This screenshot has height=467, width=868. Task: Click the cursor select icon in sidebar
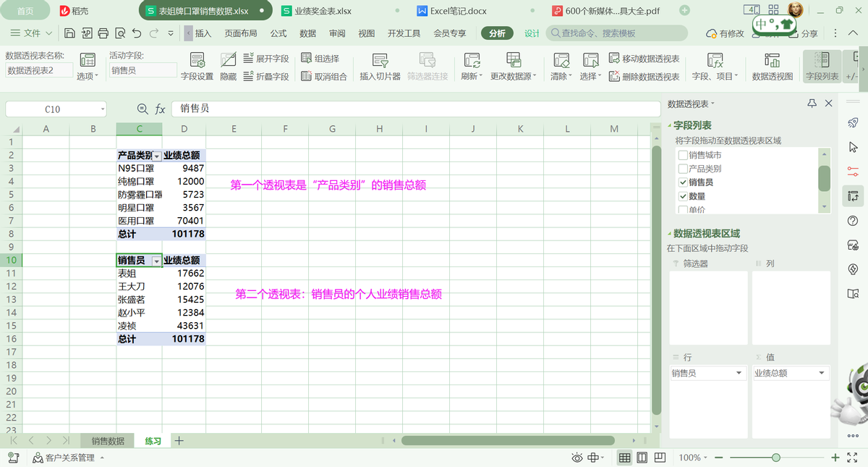coord(853,147)
